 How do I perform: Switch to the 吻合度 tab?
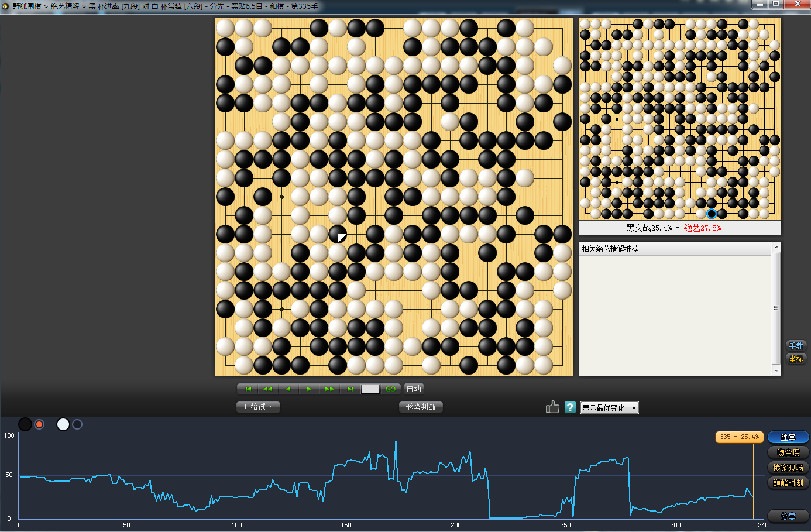[x=788, y=452]
